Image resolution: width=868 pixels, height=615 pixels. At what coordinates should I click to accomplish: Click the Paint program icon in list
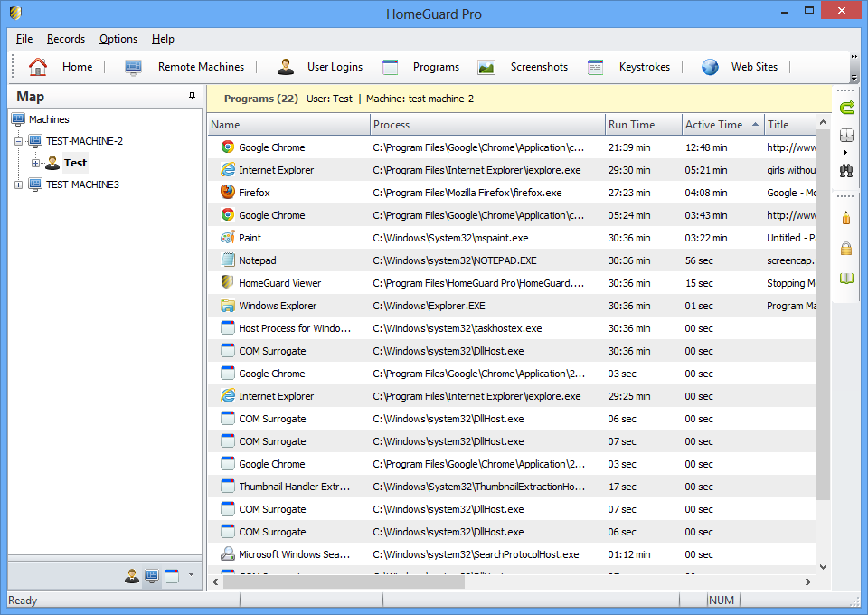coord(227,238)
